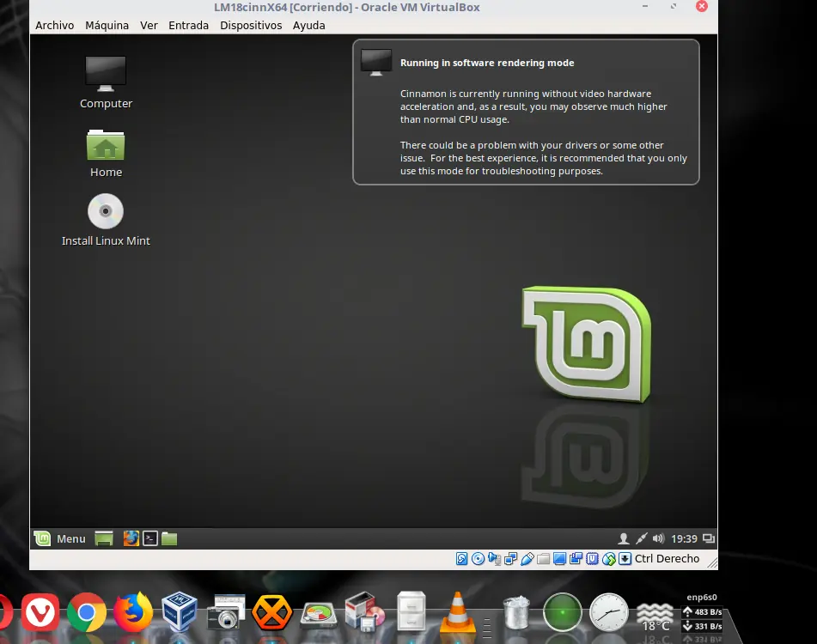Viewport: 817px width, 644px height.
Task: Click the analog clock applet in dock
Action: (608, 612)
